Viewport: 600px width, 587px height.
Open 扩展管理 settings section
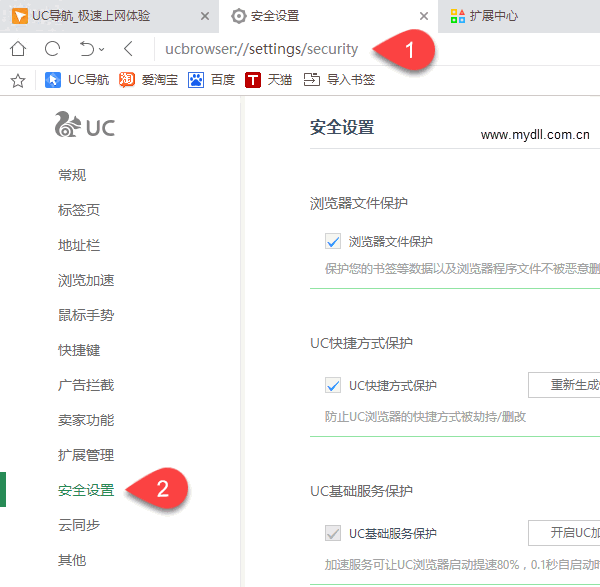click(x=86, y=455)
